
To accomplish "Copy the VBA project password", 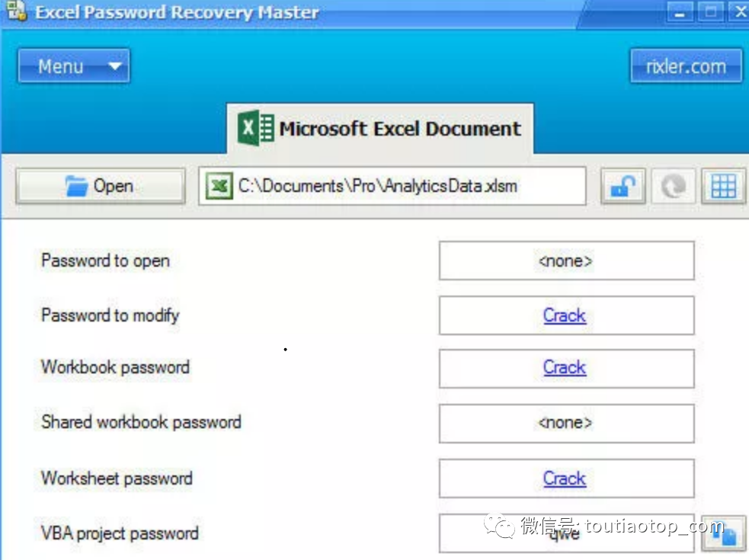I will [724, 533].
